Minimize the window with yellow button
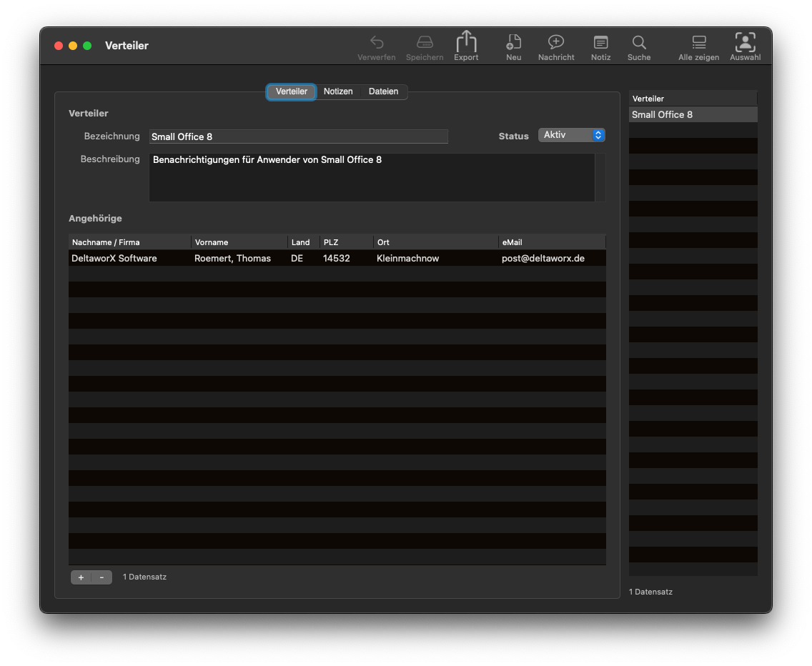The width and height of the screenshot is (812, 666). point(73,46)
